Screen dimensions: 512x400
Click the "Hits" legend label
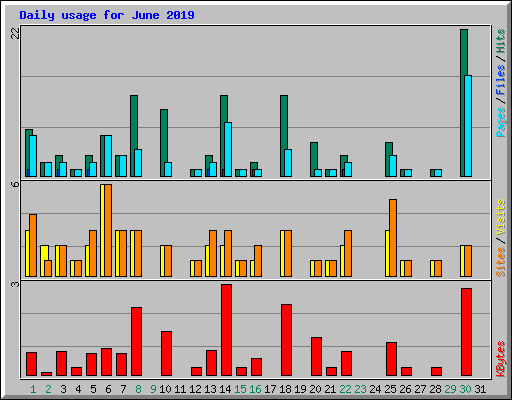(501, 41)
